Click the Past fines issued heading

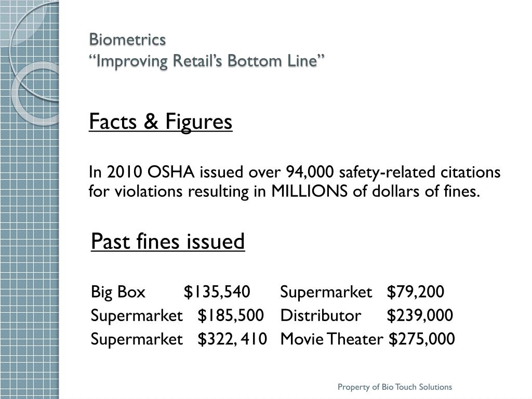point(168,241)
